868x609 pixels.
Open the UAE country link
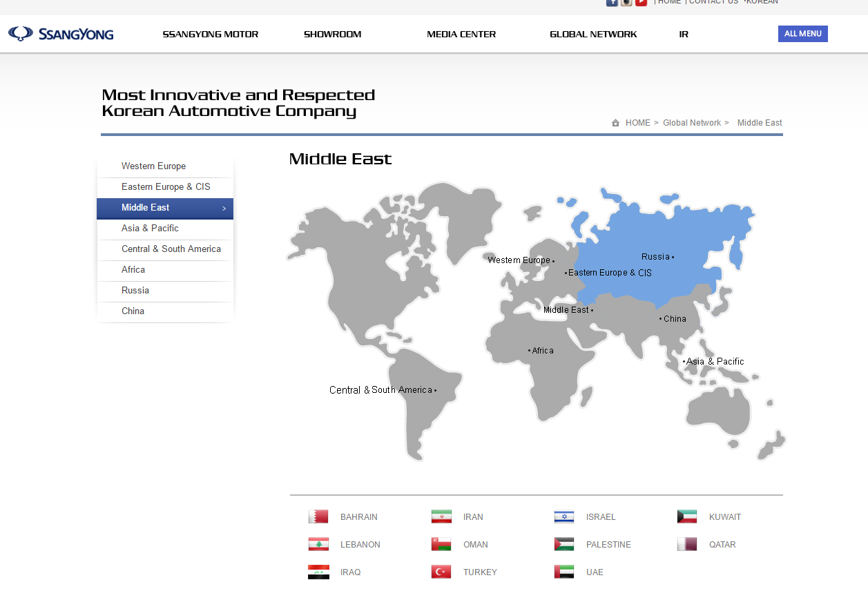(x=595, y=572)
